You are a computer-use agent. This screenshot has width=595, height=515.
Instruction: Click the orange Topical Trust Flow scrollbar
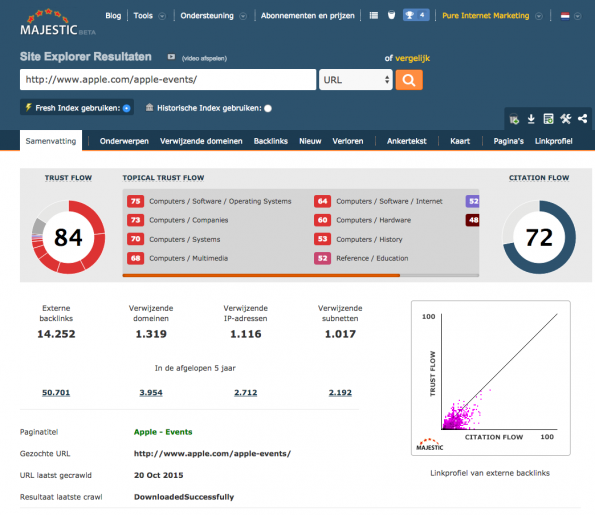(x=261, y=276)
